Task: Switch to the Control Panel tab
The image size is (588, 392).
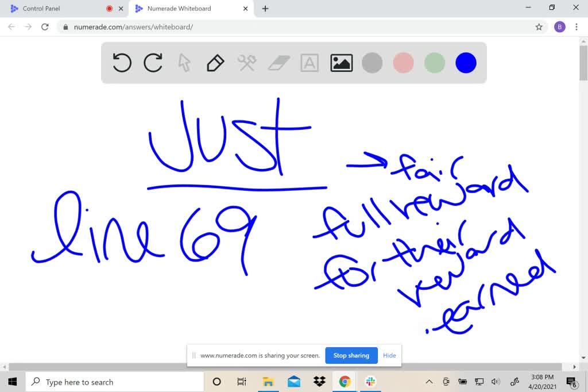Action: 57,9
